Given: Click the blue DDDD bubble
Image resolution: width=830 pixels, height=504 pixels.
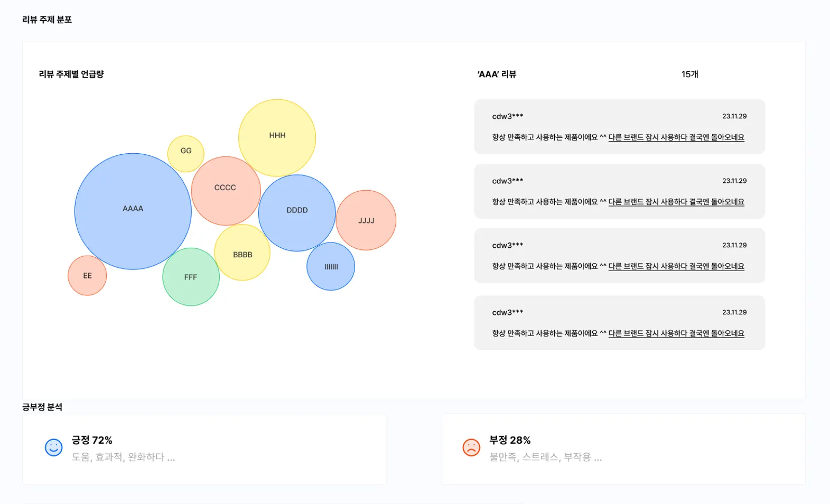Looking at the screenshot, I should click(x=297, y=212).
